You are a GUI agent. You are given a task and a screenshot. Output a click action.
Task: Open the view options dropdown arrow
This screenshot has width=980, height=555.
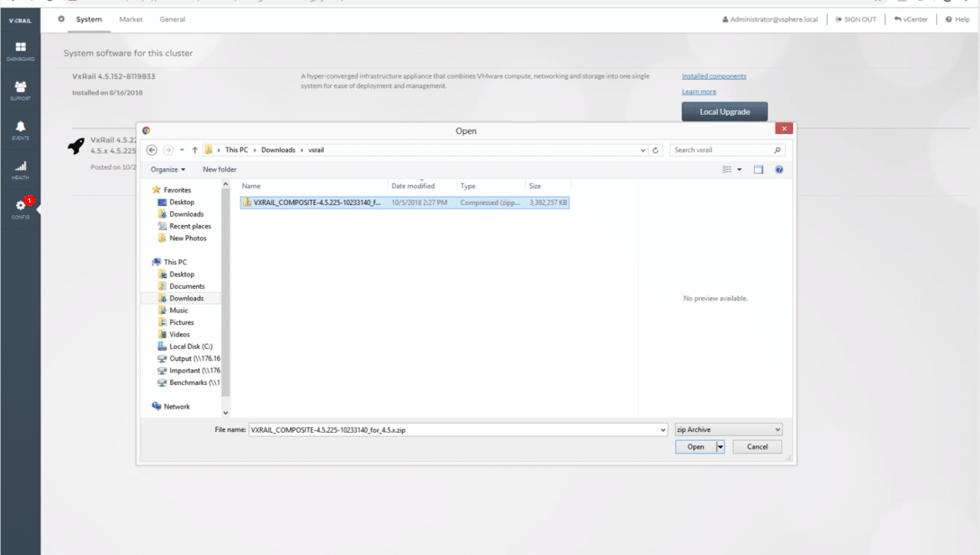[x=740, y=170]
